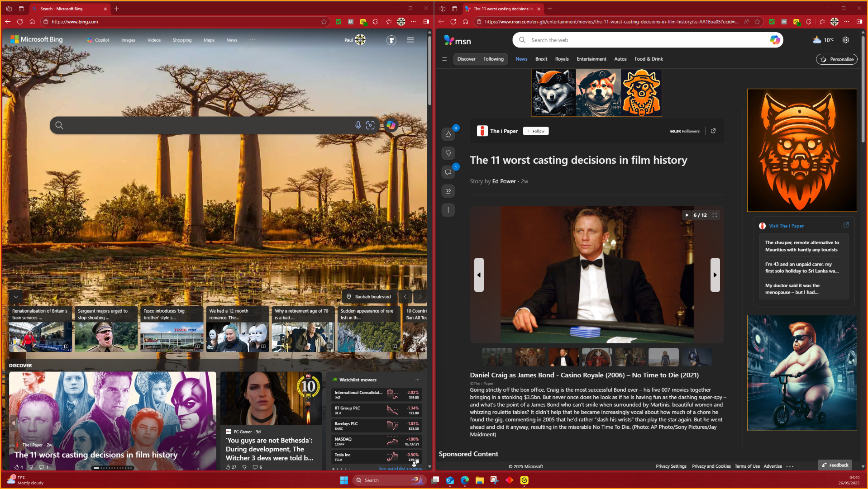Image resolution: width=868 pixels, height=489 pixels.
Task: Open Read aloud icon in MSN address bar
Action: pyautogui.click(x=746, y=22)
